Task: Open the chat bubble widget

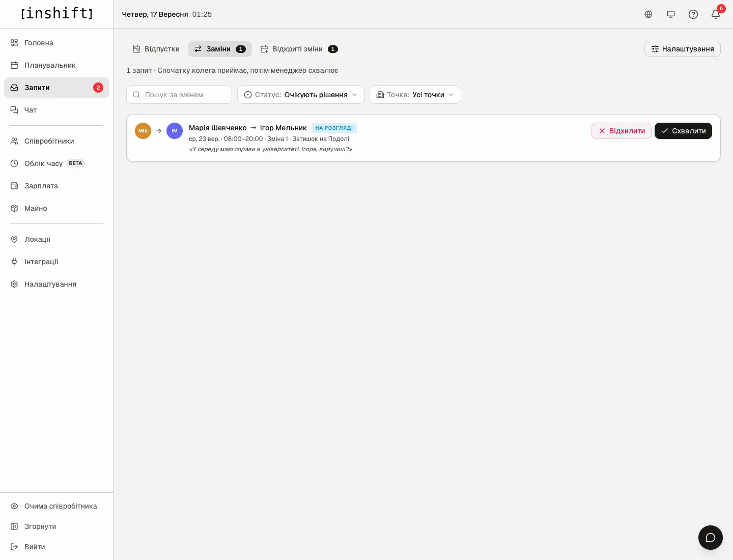Action: click(x=711, y=538)
